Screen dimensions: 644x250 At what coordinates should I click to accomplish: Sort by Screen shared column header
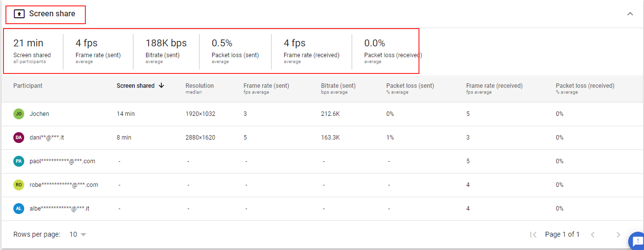coord(136,86)
